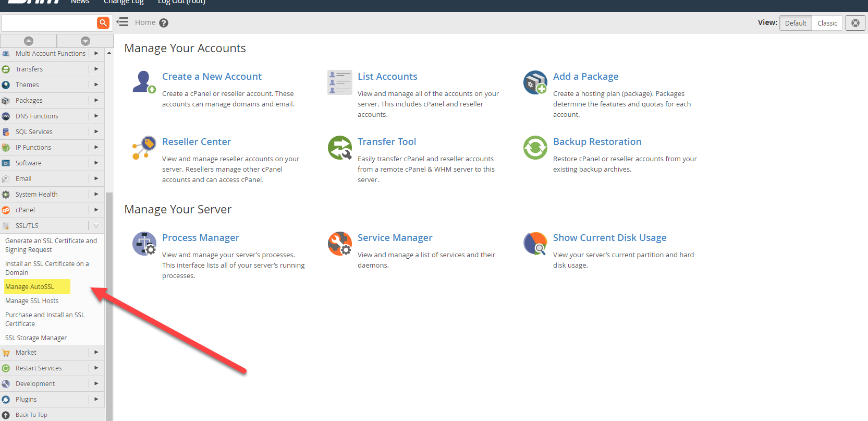Image resolution: width=868 pixels, height=421 pixels.
Task: Click the sidebar vertical scrollbar thumb
Action: tap(109, 306)
